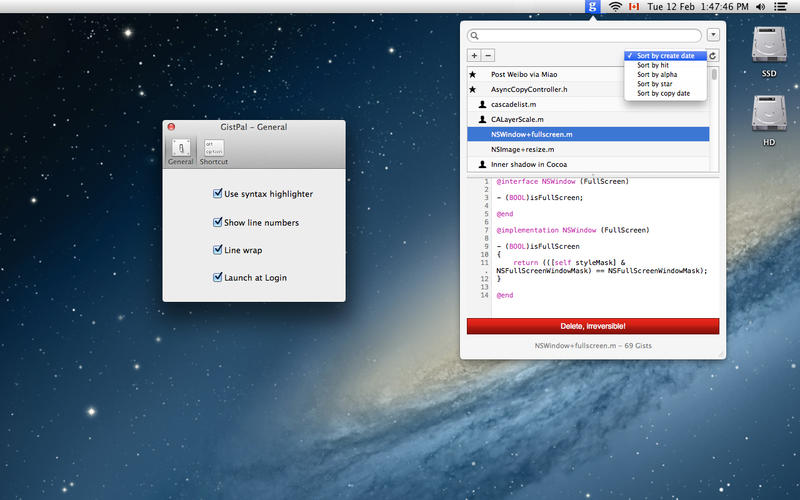Click the refresh icon beside the sort menu
Image resolution: width=800 pixels, height=500 pixels.
coord(713,56)
